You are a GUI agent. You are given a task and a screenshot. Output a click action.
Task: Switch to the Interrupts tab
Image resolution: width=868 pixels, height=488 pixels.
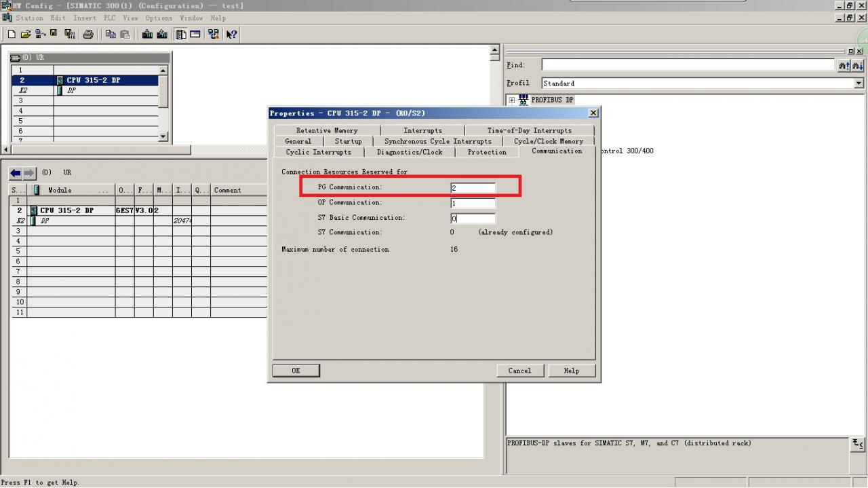[422, 130]
